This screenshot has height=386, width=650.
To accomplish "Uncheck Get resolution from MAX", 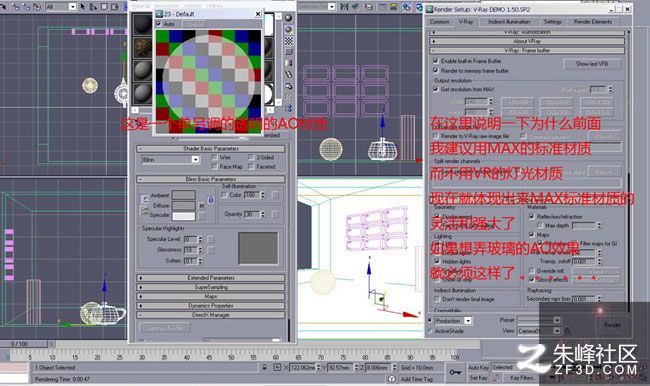I will coord(435,89).
